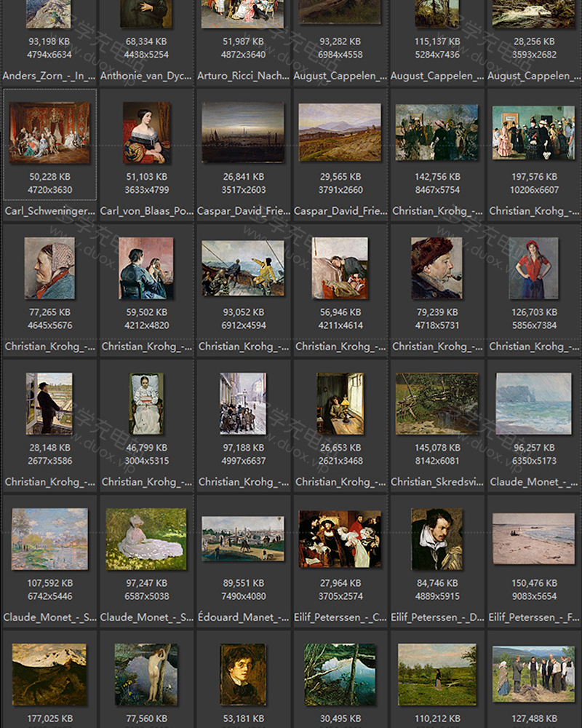
Task: Select Caspar David Friedrich dark seascape, 26,841 KB
Action: point(243,132)
